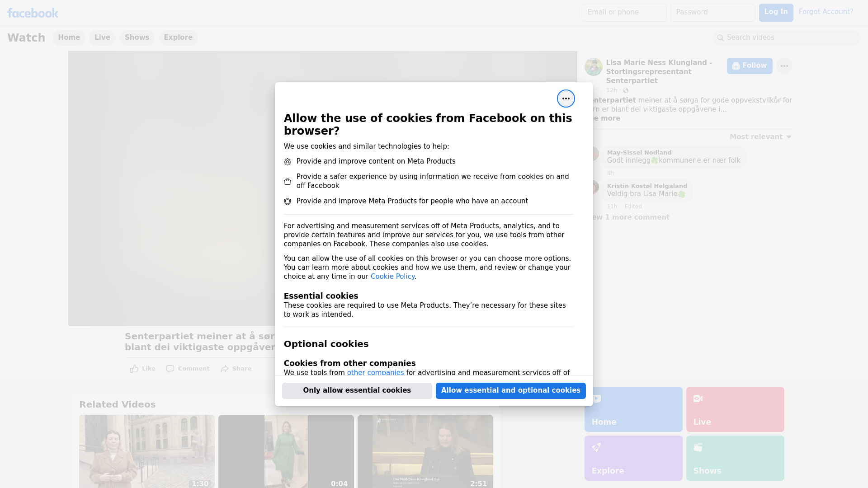Select the Home tab in Watch
The height and width of the screenshot is (488, 868).
[x=69, y=38]
